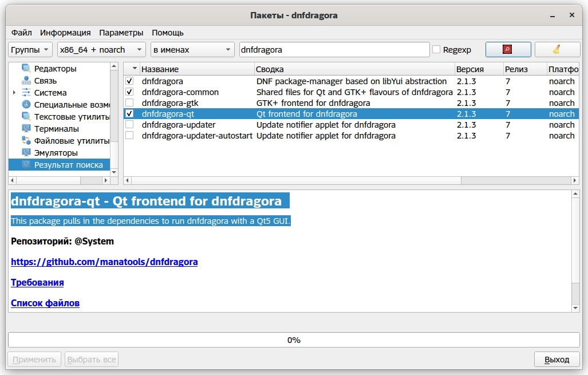Click the search text field containing dnfdragora
This screenshot has height=375, width=588.
pyautogui.click(x=334, y=49)
